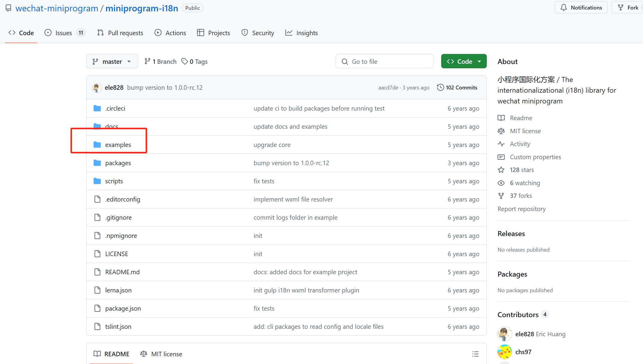Screen dimensions: 643x364
Task: Click the README outline list icon
Action: pos(475,354)
